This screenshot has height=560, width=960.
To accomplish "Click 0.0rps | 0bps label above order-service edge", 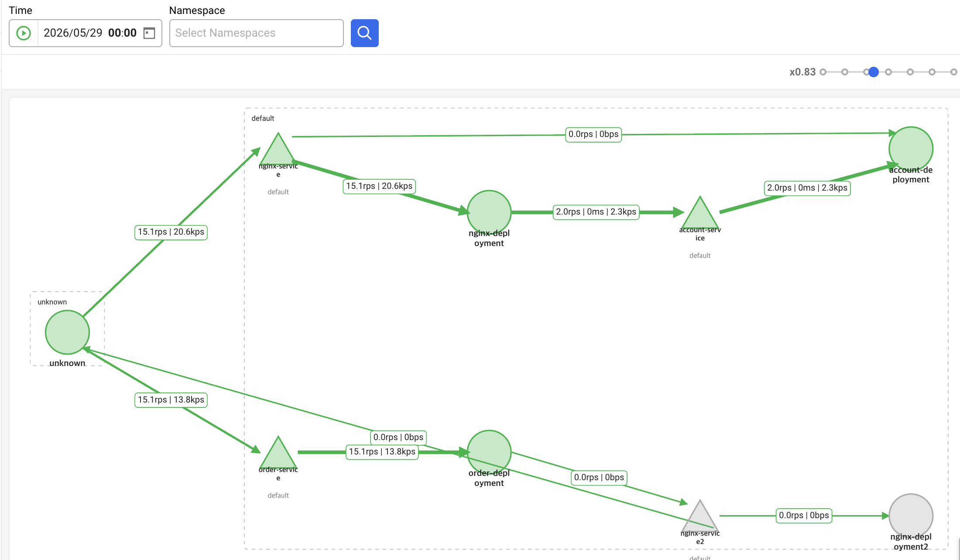I will [398, 437].
